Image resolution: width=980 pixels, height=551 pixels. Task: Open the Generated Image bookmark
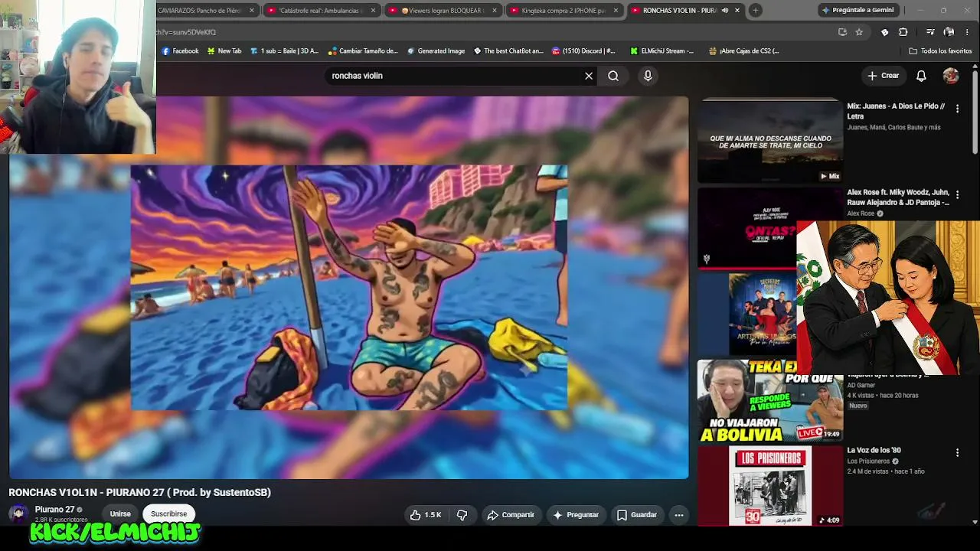(436, 51)
